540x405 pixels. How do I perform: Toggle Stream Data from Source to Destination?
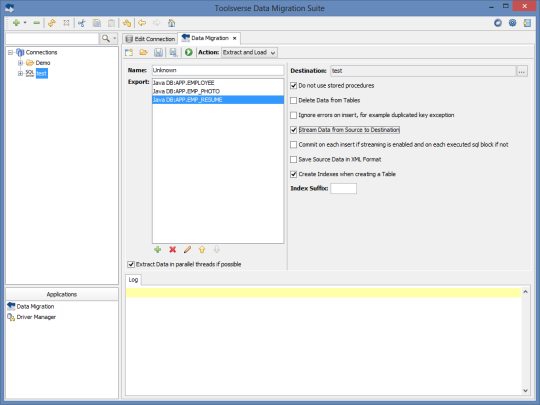point(293,130)
